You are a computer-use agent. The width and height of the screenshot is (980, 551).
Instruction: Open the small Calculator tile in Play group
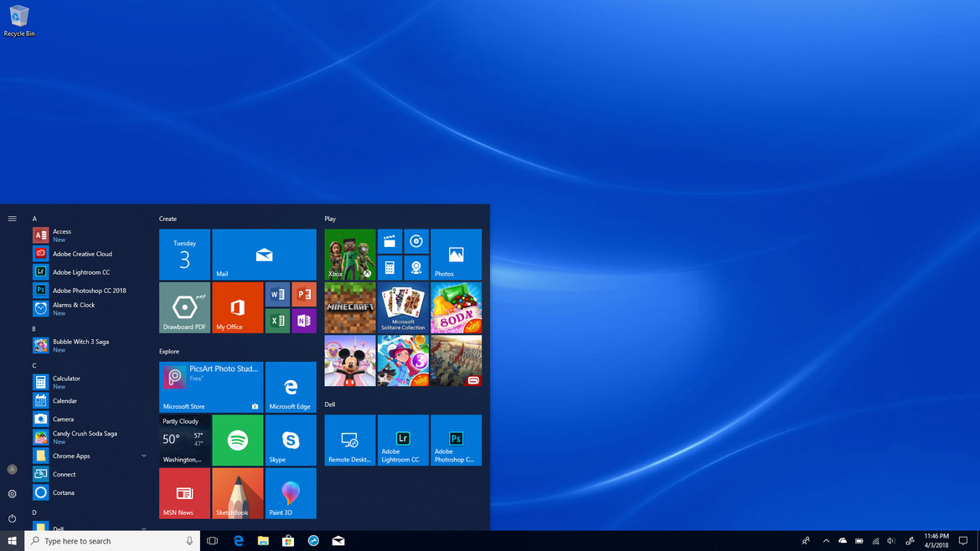click(389, 268)
